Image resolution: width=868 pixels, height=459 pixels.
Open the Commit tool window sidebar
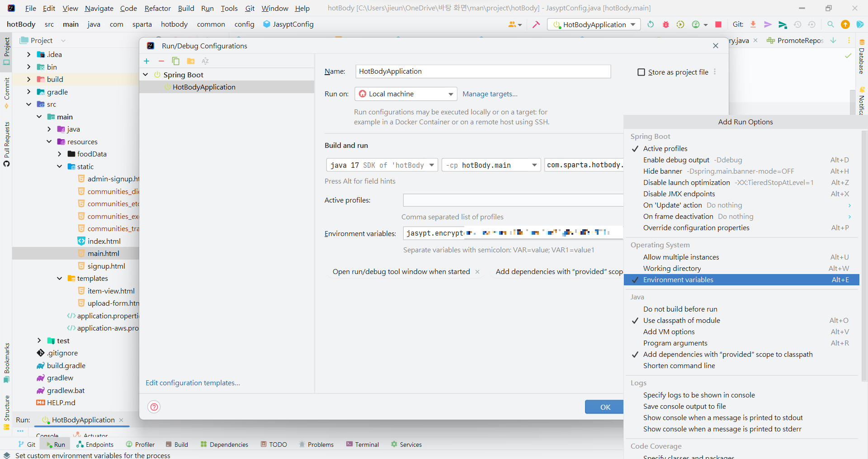(6, 93)
